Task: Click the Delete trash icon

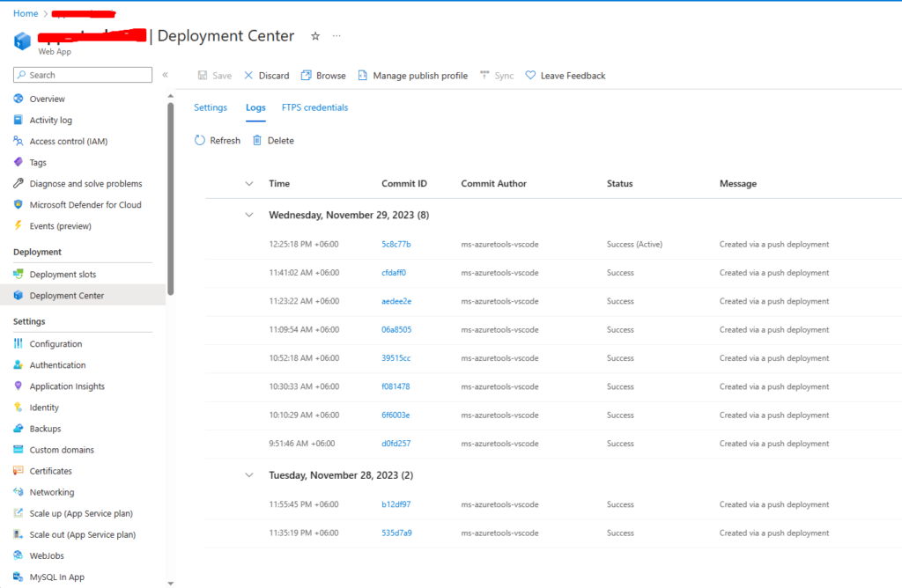Action: 257,141
